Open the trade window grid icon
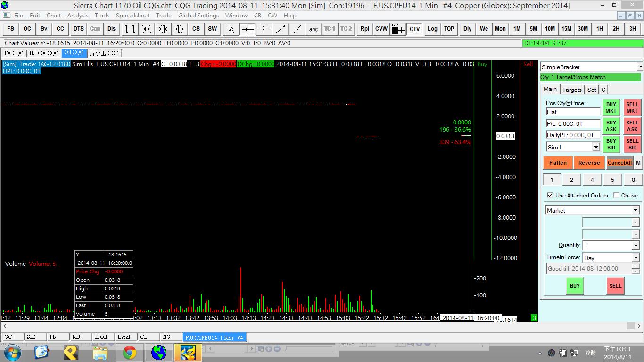The image size is (644, 362). pos(398,29)
